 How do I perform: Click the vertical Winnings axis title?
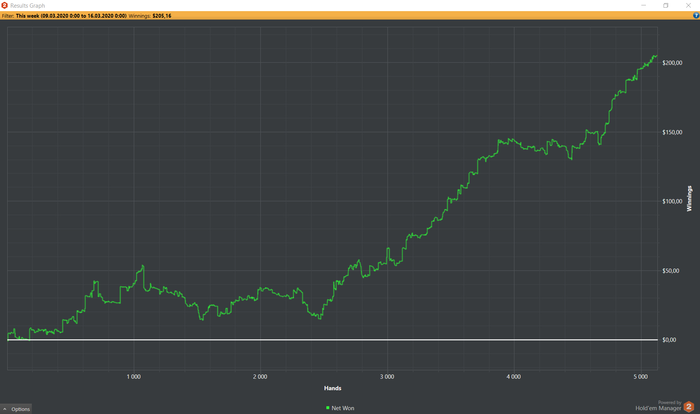click(689, 198)
